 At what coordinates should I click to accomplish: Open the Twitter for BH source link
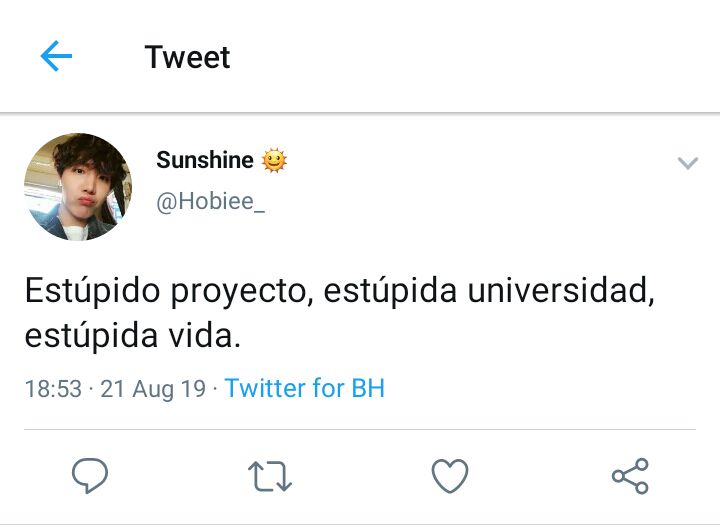[305, 388]
